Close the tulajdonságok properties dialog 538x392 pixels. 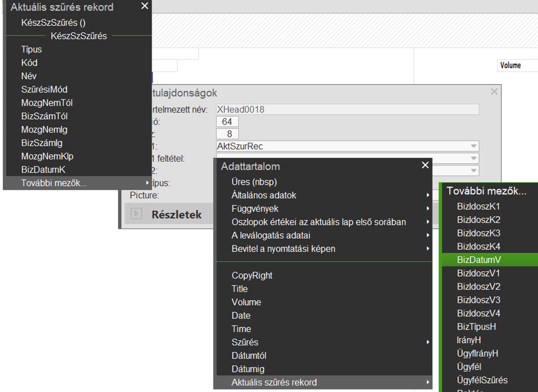[494, 92]
